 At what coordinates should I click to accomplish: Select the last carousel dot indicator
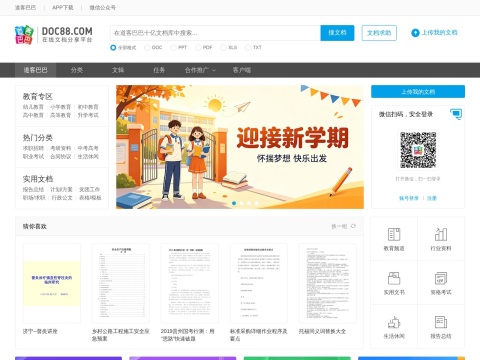pos(256,203)
